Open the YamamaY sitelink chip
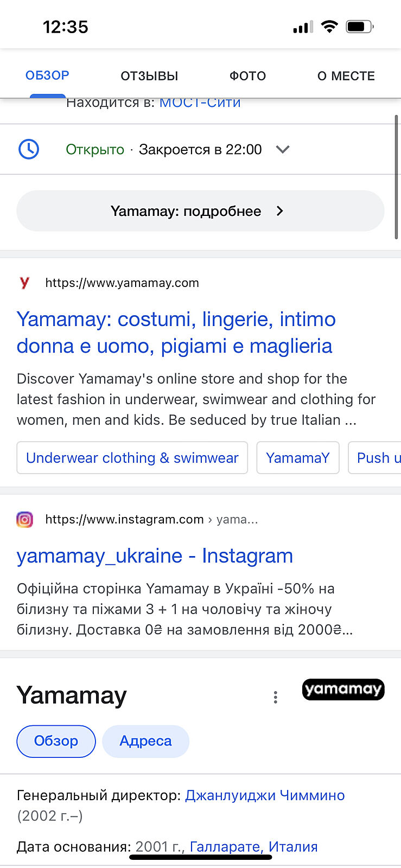The width and height of the screenshot is (401, 868). [x=297, y=458]
